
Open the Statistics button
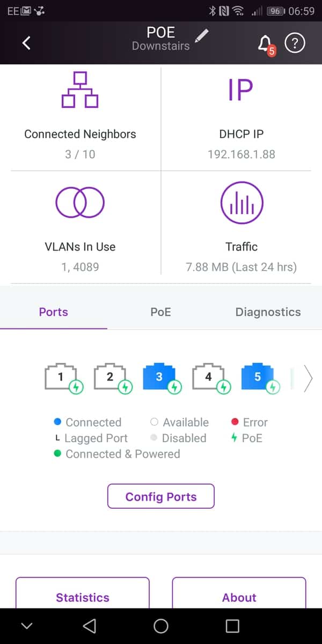click(83, 597)
